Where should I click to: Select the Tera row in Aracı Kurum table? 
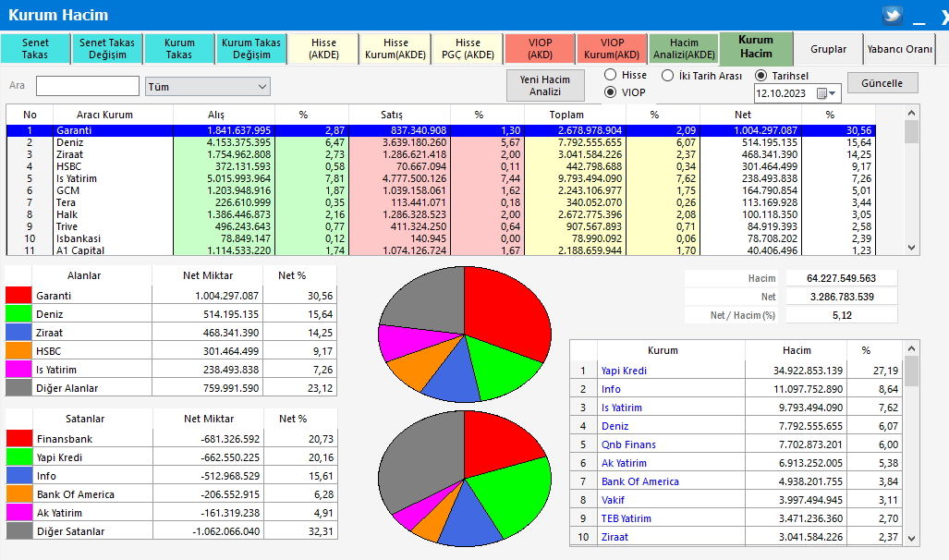point(441,202)
